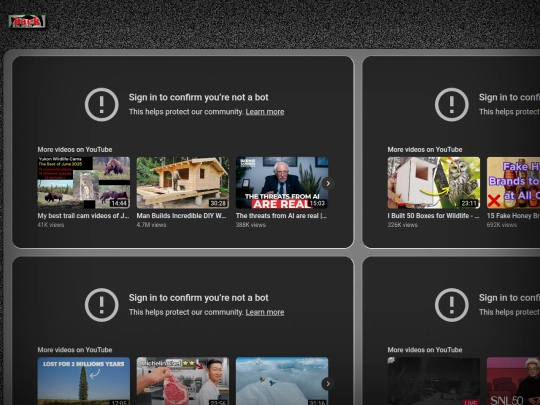Click warning icon in top-right video panel
Image resolution: width=540 pixels, height=405 pixels.
[451, 105]
